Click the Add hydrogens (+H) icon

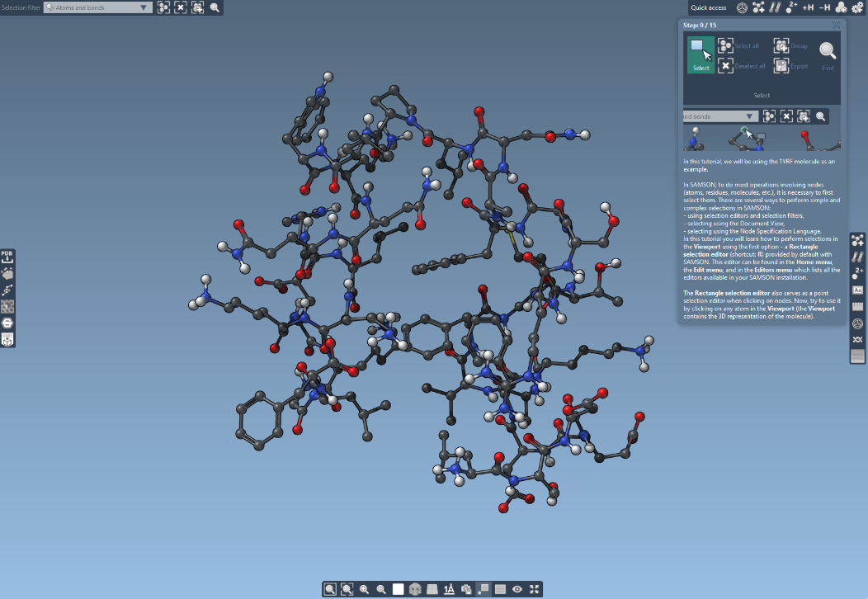(x=808, y=7)
